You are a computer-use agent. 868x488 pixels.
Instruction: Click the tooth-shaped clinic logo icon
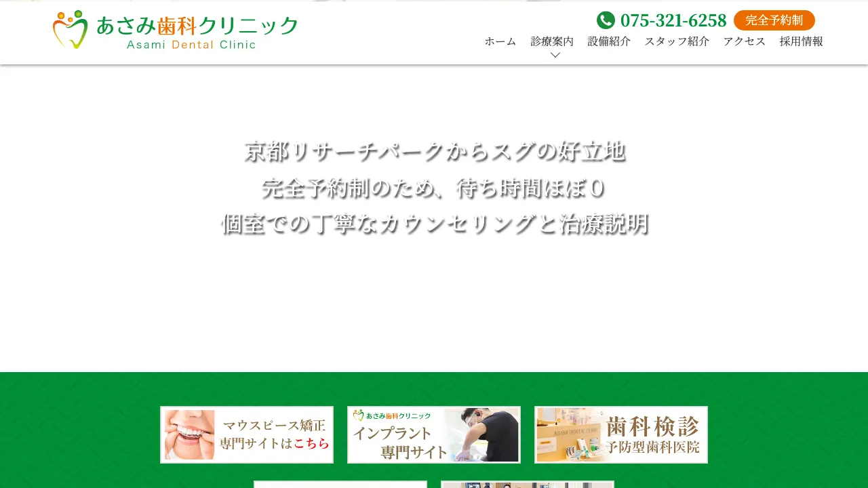tap(71, 30)
